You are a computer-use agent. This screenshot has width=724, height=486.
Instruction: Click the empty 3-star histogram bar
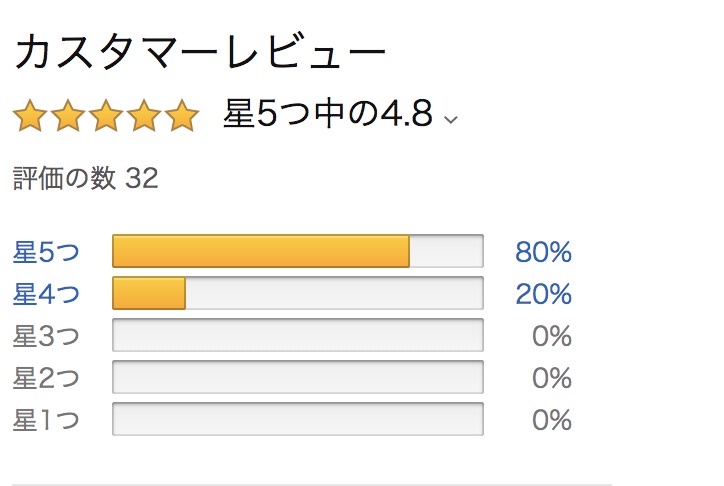298,335
